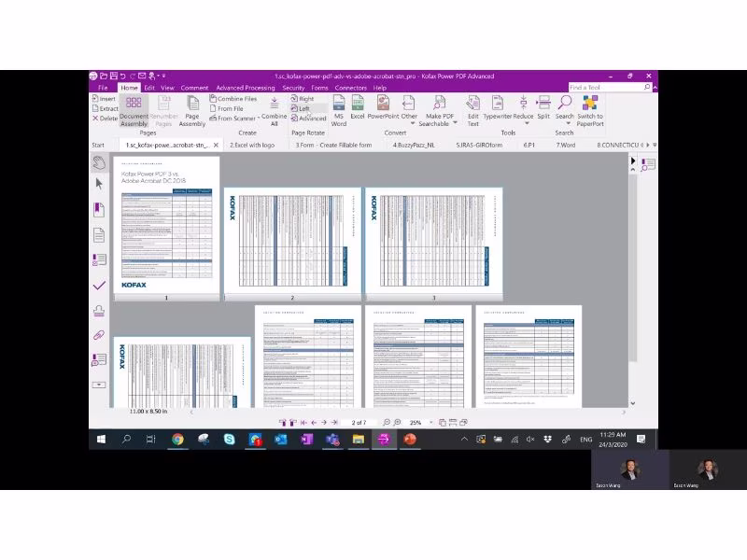Select the Hand tool in left sidebar

pyautogui.click(x=99, y=162)
